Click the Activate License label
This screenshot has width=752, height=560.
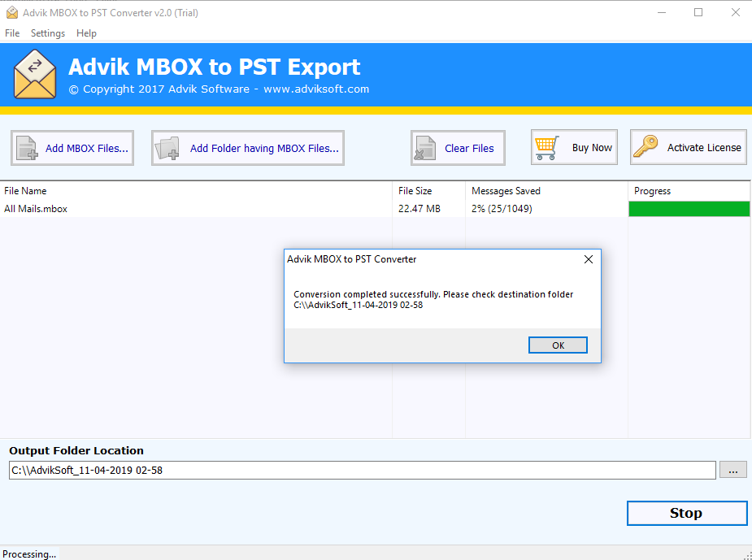point(704,148)
